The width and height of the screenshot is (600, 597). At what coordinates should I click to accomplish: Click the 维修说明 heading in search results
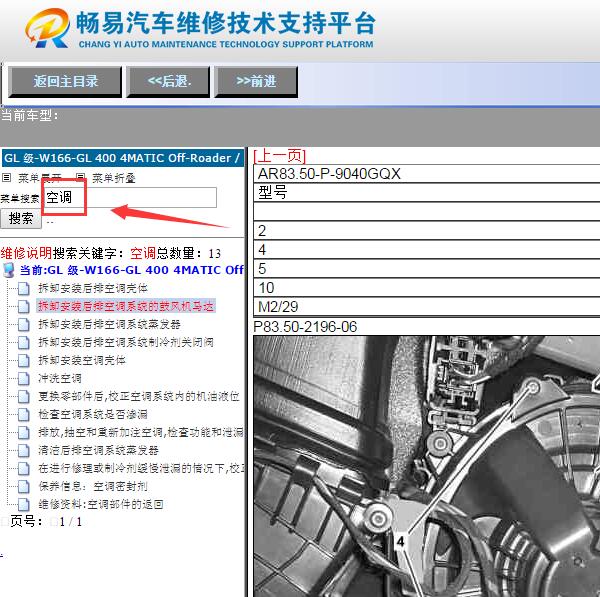point(26,253)
